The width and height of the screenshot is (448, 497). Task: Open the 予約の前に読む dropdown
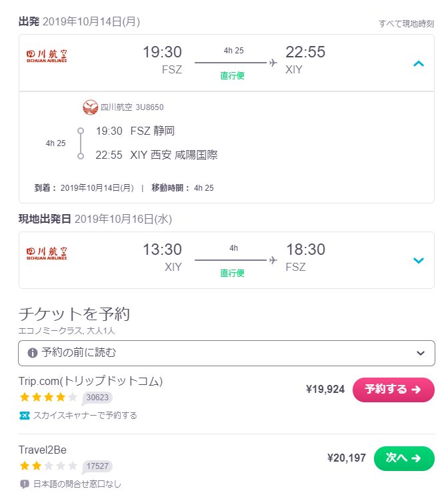coord(227,353)
